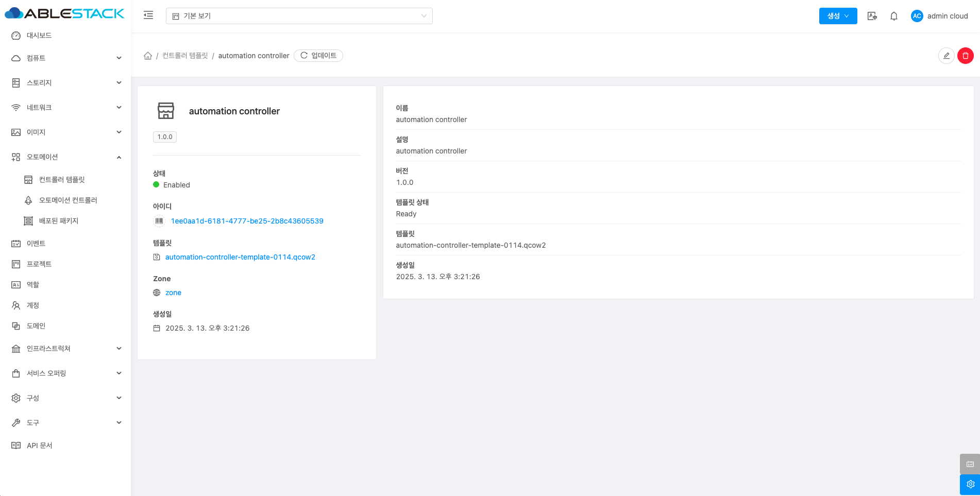Click the AC user avatar

917,16
